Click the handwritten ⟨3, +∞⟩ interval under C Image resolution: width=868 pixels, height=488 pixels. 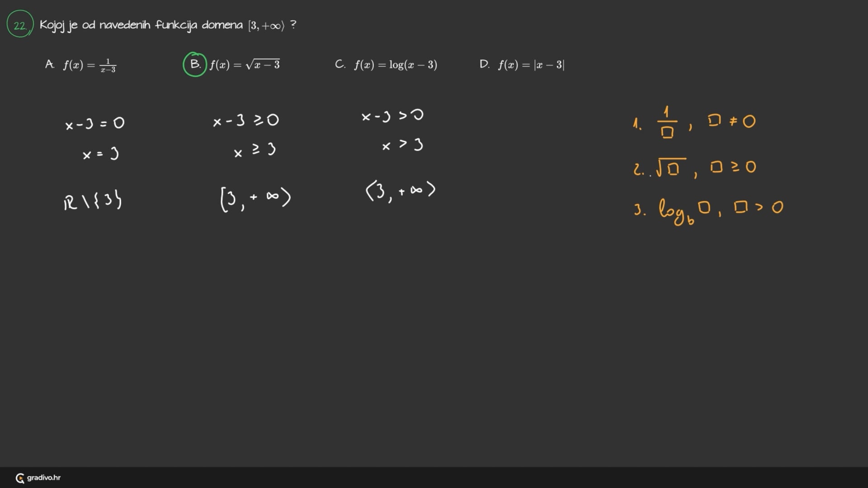(x=401, y=191)
